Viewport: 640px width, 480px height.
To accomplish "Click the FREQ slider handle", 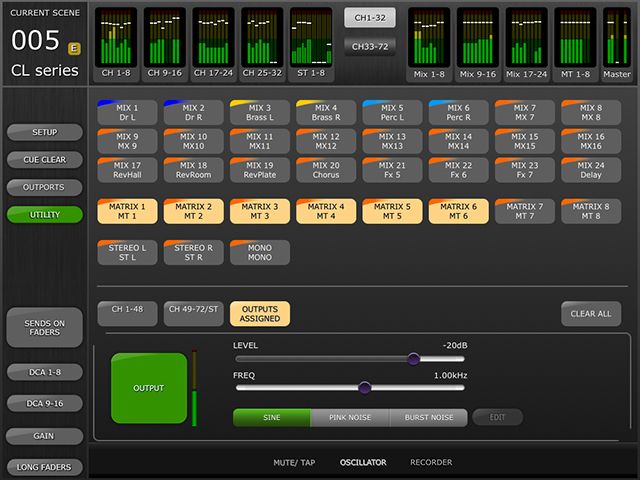I will point(364,388).
